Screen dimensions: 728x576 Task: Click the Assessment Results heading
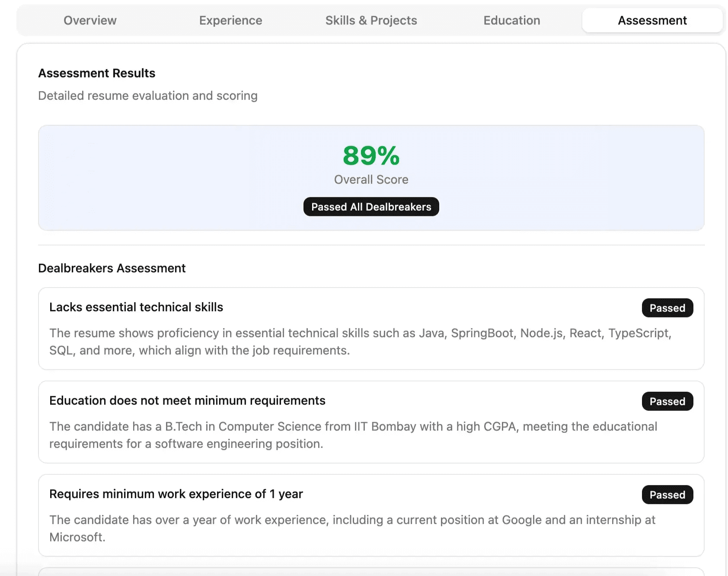coord(97,73)
